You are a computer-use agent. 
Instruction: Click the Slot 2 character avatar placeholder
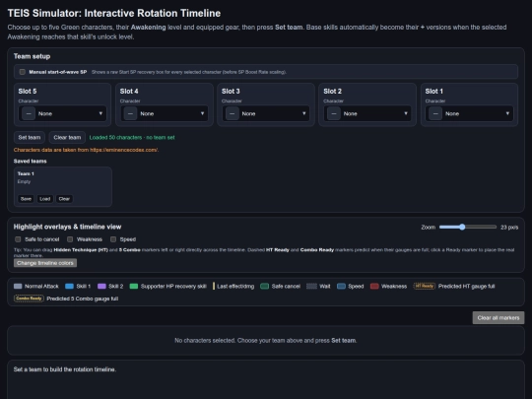point(334,113)
